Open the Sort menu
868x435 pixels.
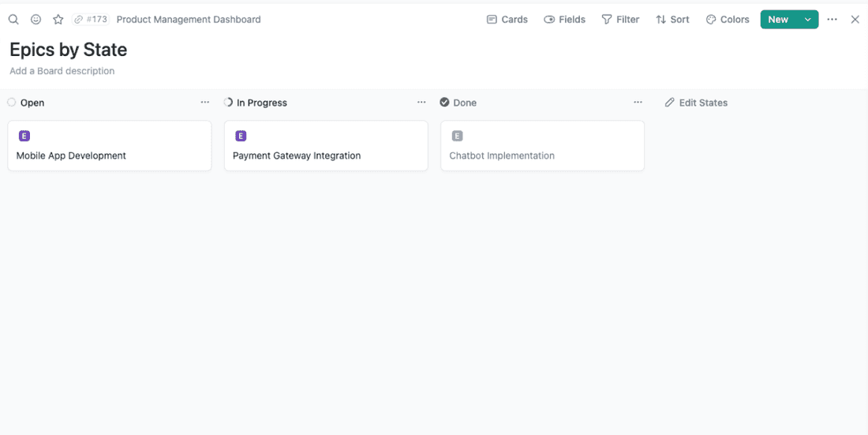672,20
